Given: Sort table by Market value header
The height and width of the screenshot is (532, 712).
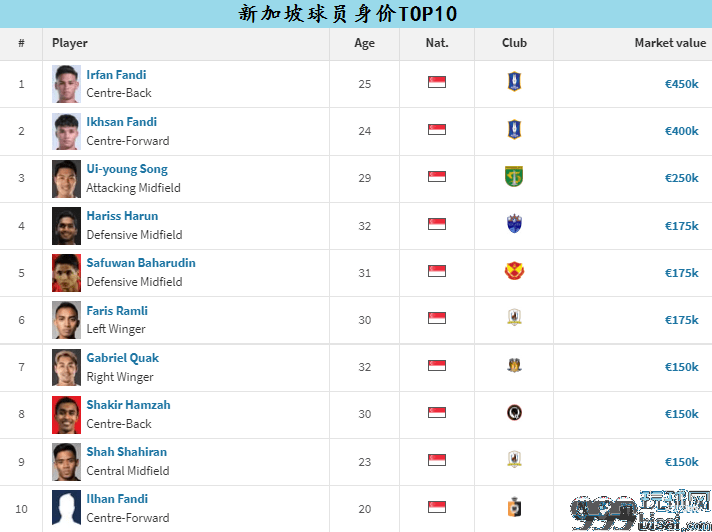Looking at the screenshot, I should [x=670, y=43].
